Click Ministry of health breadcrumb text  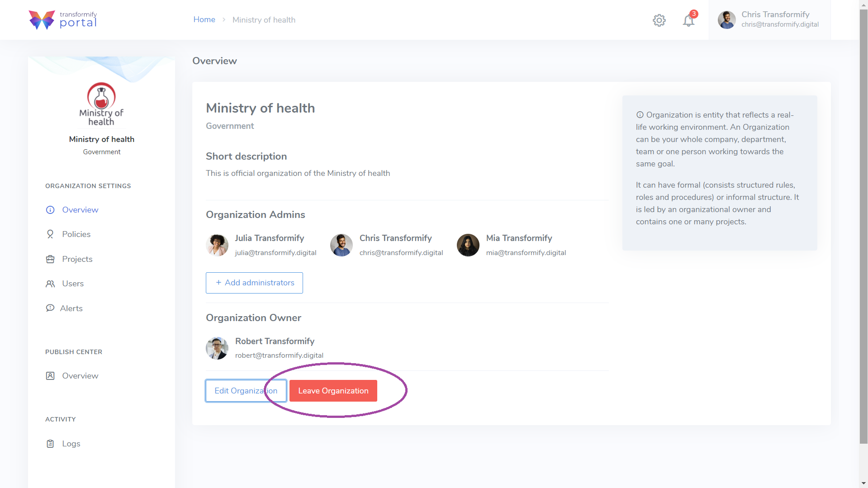(x=264, y=20)
